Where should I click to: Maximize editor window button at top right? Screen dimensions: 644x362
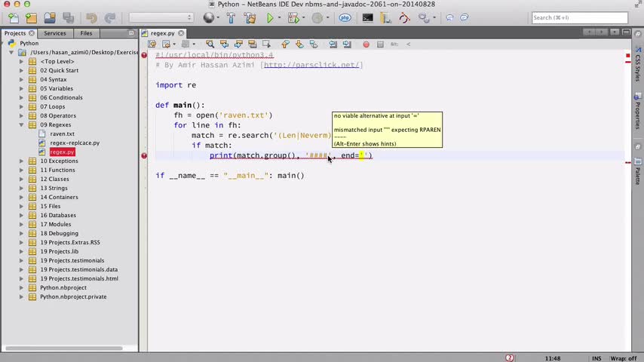627,32
